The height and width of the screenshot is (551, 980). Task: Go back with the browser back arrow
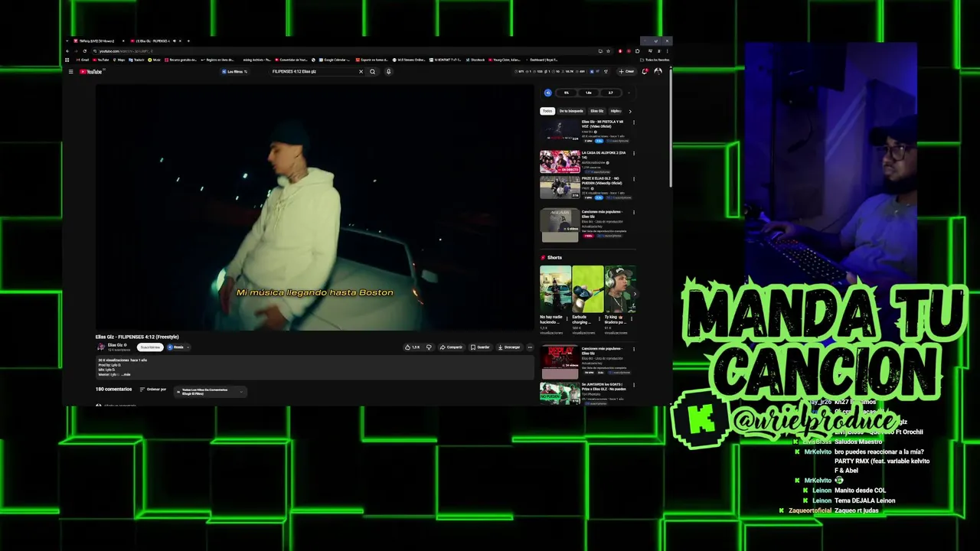(67, 51)
